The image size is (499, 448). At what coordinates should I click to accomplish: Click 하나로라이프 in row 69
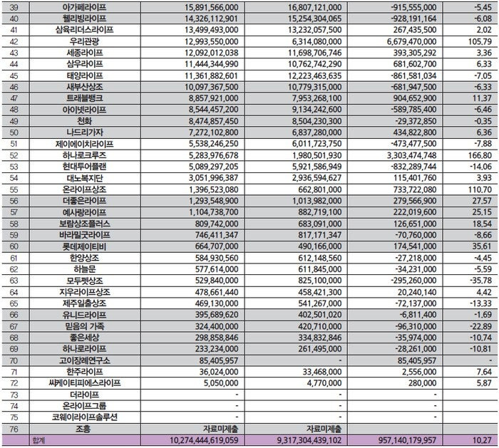[x=84, y=349]
